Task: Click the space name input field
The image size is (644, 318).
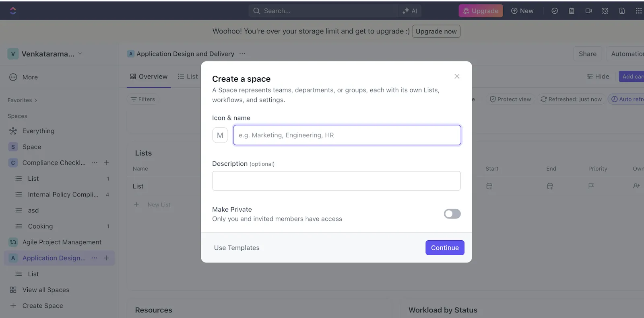Action: coord(347,135)
